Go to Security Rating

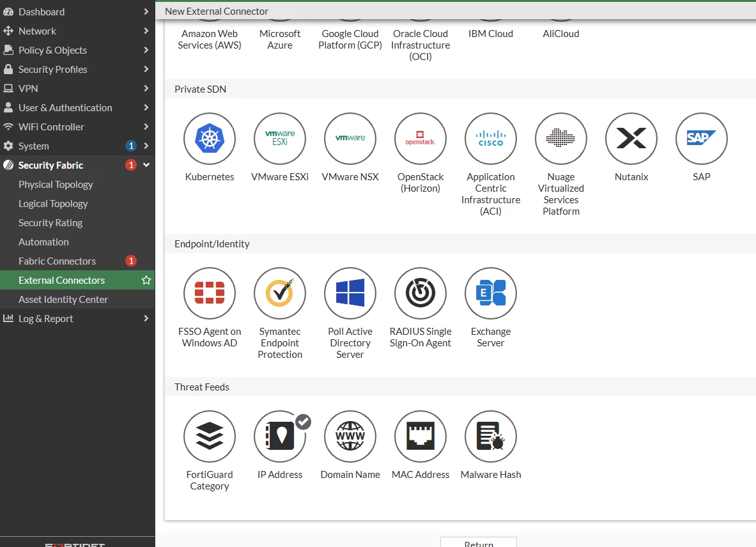(77, 222)
